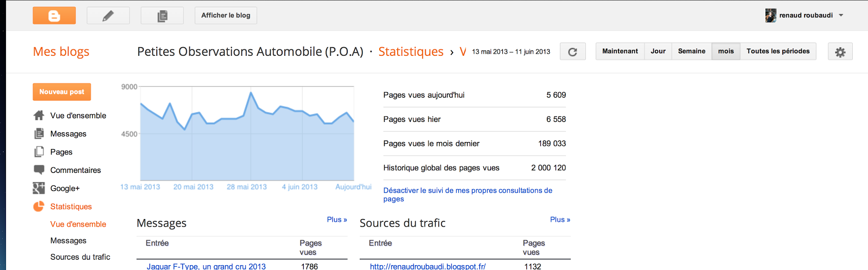
Task: Click the Nouveau post button
Action: click(62, 92)
